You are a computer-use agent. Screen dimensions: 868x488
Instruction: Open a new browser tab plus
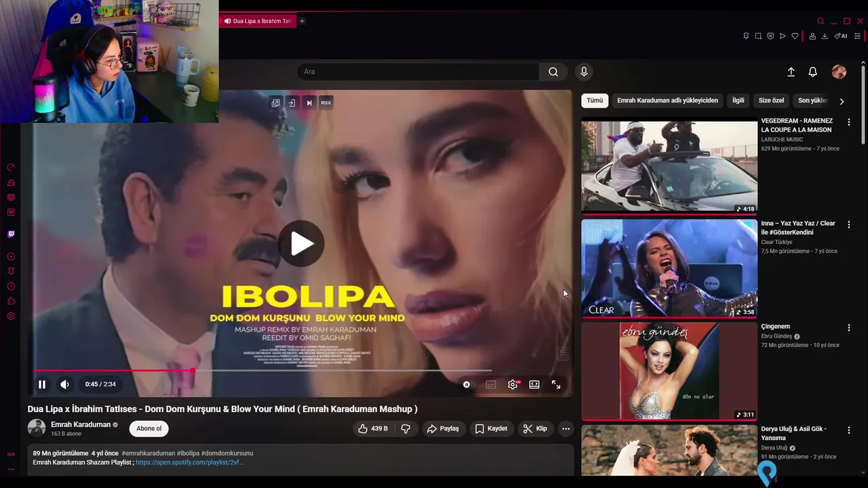pyautogui.click(x=302, y=21)
